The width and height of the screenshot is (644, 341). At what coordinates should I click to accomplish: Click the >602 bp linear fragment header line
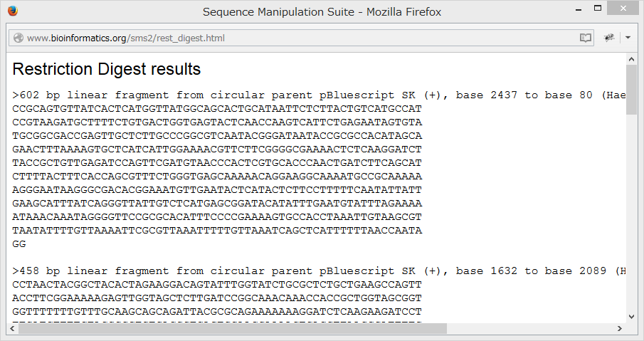[x=313, y=95]
